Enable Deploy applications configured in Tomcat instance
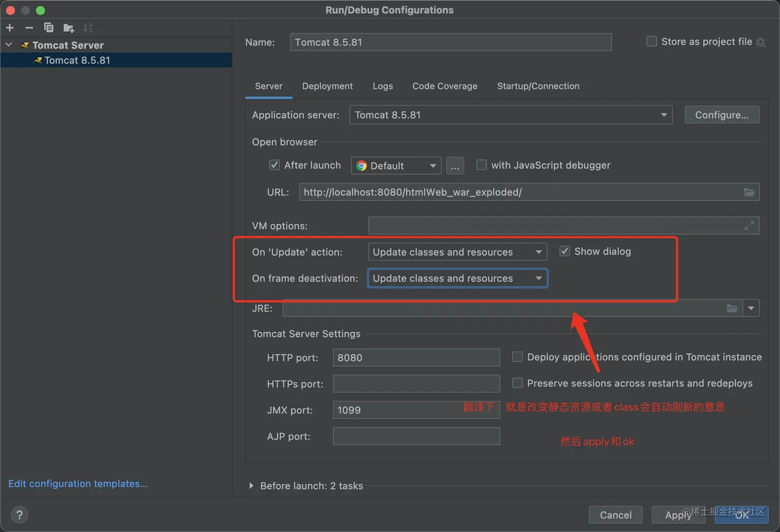This screenshot has width=780, height=532. [517, 357]
